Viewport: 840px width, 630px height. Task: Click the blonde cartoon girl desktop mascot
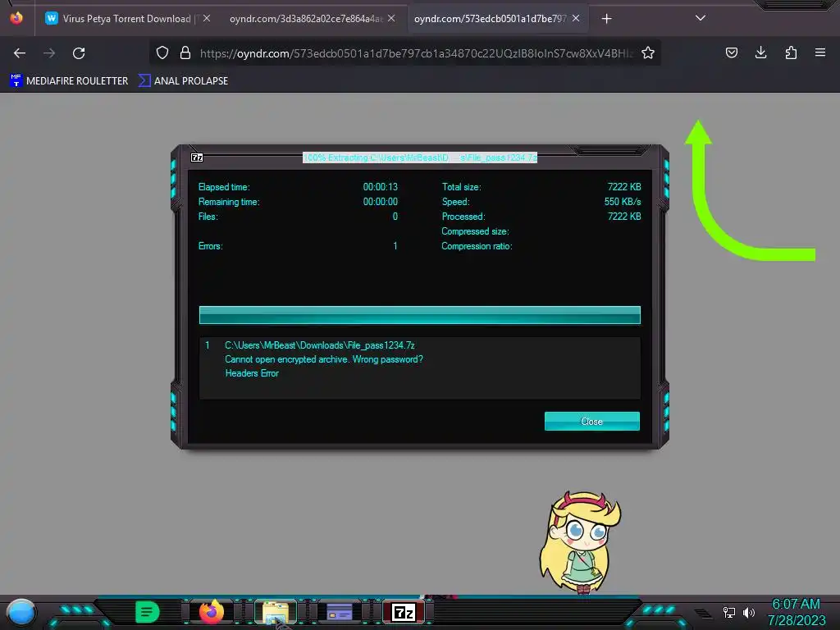pyautogui.click(x=581, y=542)
